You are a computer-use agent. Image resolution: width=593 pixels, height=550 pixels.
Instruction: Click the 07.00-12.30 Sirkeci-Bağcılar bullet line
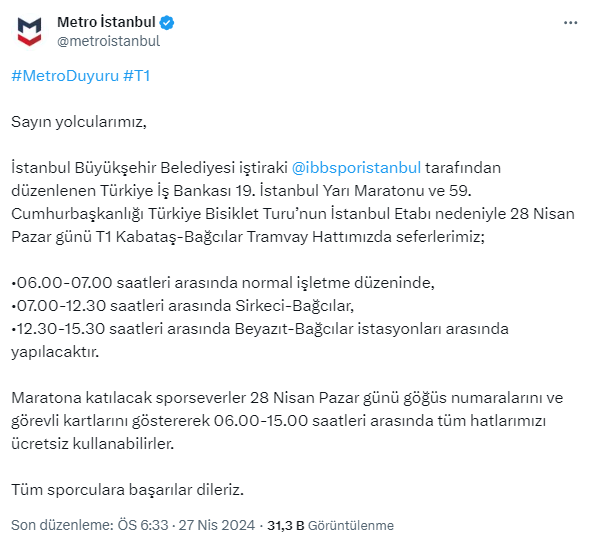[183, 306]
